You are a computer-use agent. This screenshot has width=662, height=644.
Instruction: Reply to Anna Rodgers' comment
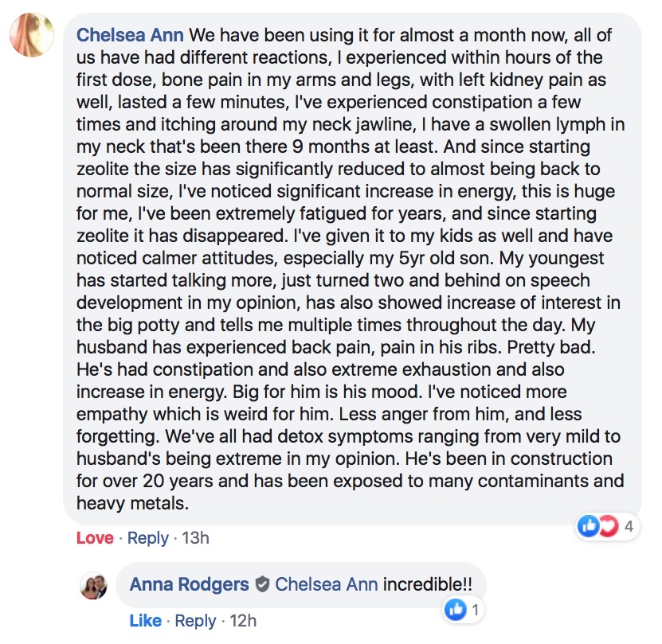pyautogui.click(x=196, y=620)
